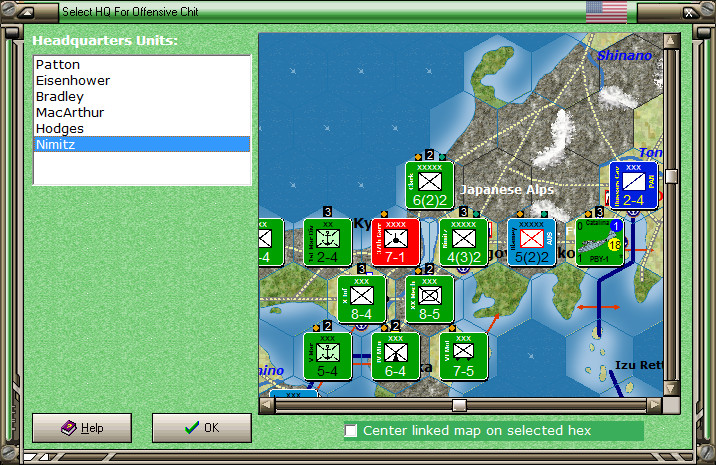
Task: Click the green 4(3)2 Nimitz HQ counter
Action: coord(463,243)
